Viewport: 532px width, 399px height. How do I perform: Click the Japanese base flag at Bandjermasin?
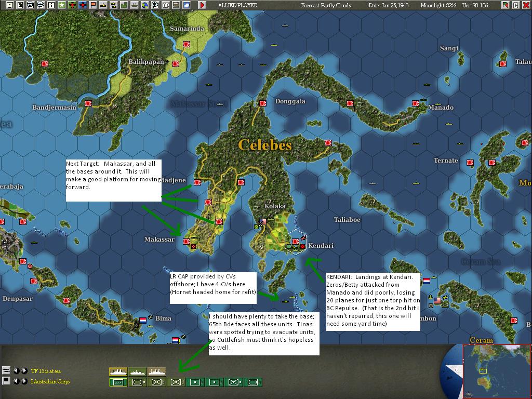click(88, 103)
